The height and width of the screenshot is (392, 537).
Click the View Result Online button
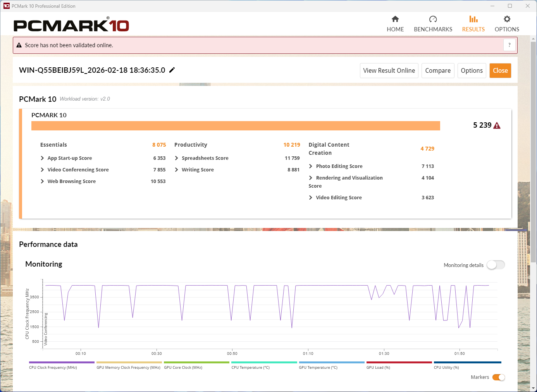tap(389, 71)
